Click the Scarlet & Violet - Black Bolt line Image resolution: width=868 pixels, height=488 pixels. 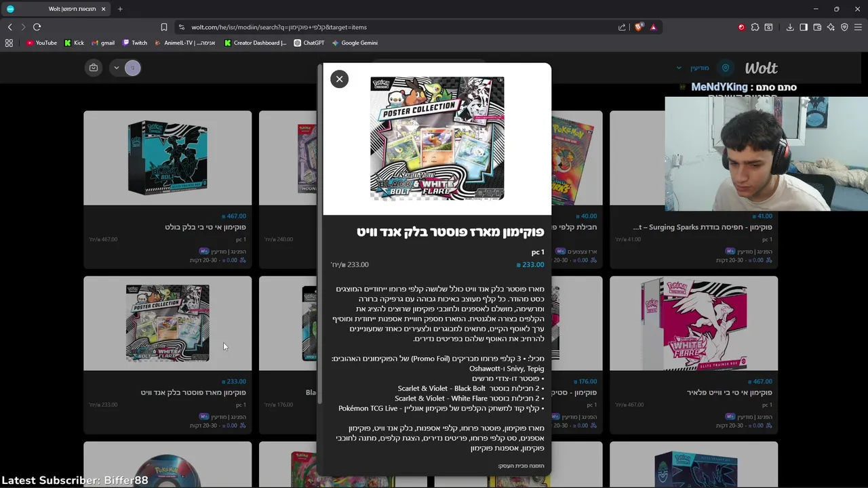tap(471, 388)
